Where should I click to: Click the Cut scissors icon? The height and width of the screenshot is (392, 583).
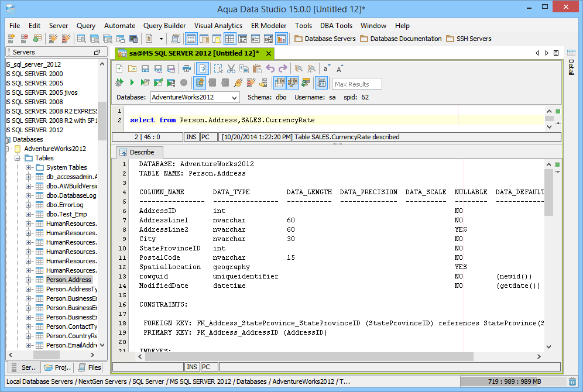(231, 68)
